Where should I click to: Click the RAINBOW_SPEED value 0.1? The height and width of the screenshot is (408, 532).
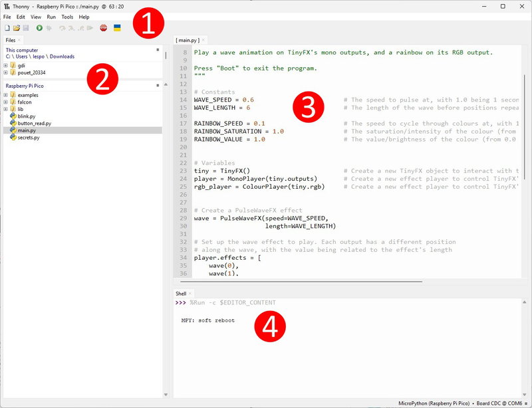(x=259, y=124)
